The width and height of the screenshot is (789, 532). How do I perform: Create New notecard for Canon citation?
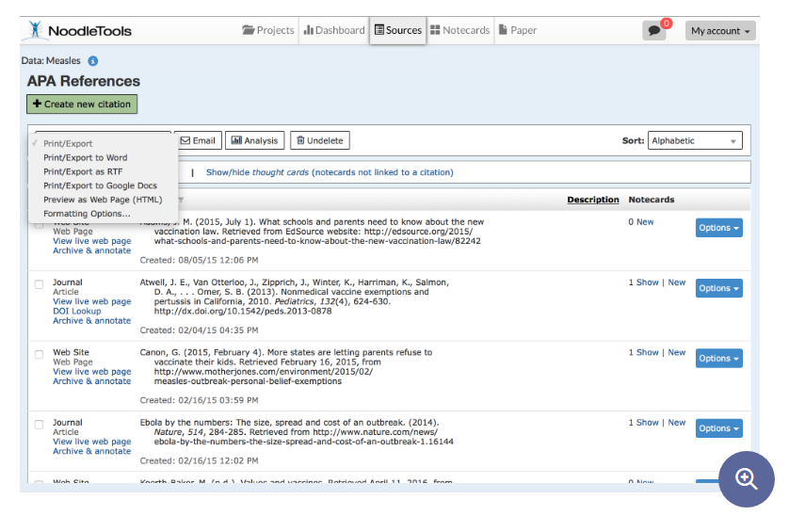[x=677, y=352]
